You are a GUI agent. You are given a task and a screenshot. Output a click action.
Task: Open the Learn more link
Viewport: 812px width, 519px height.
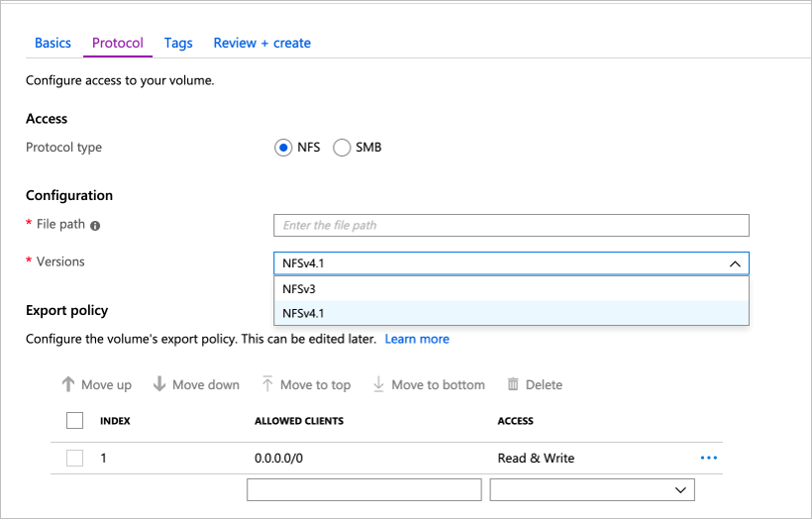(417, 340)
